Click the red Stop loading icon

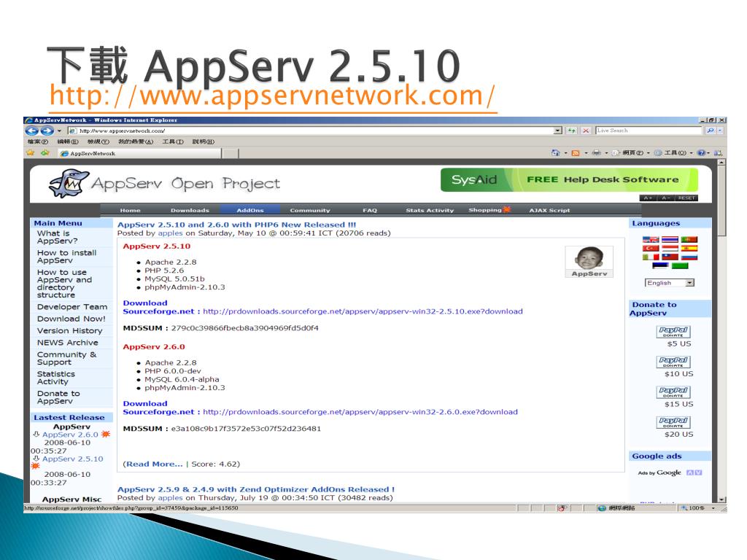click(x=586, y=131)
